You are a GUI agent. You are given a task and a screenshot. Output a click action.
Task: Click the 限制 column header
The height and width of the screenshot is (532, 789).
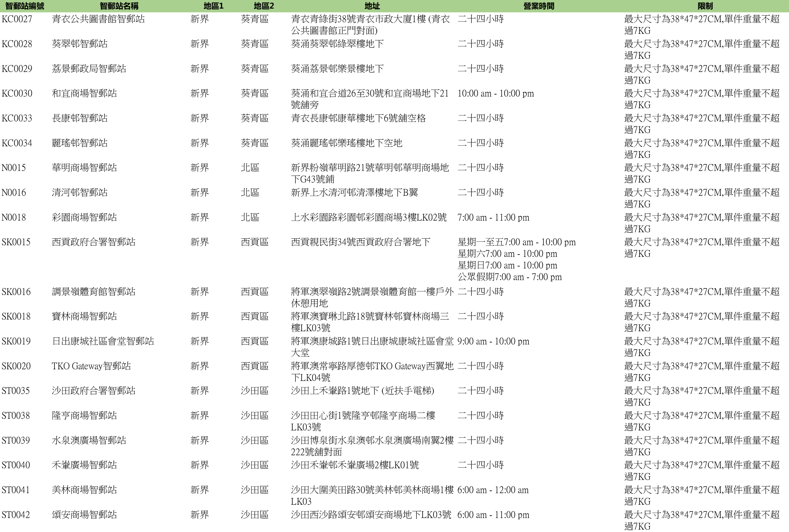click(x=705, y=6)
